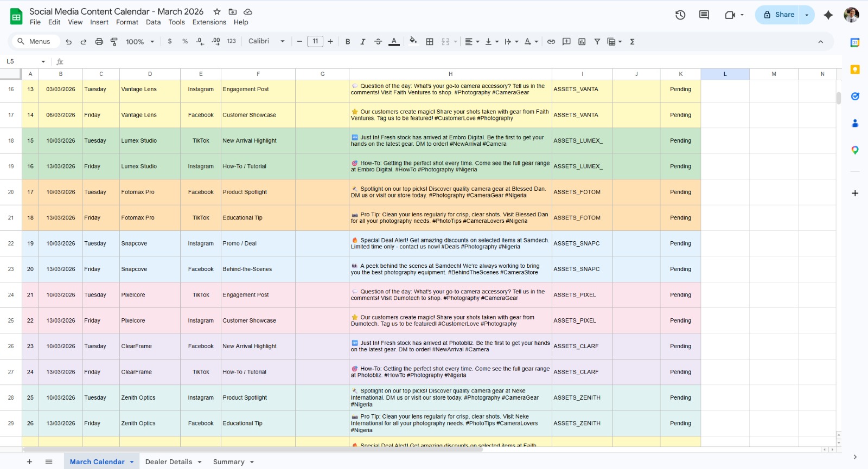Search the Menus box
The height and width of the screenshot is (469, 868).
click(35, 41)
